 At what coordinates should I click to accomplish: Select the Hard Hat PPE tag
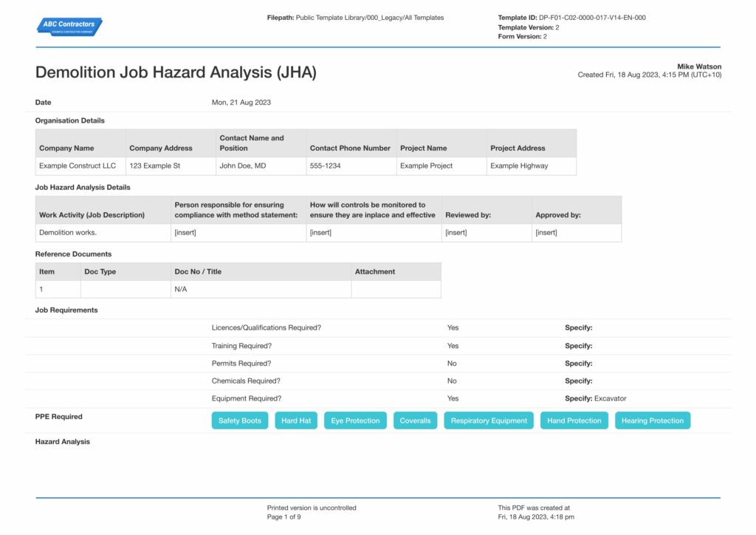point(296,420)
